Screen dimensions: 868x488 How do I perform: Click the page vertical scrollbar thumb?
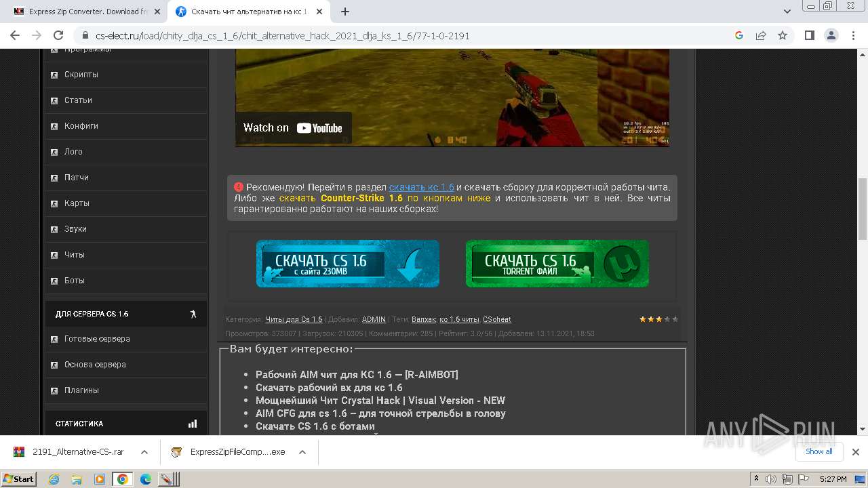(863, 209)
